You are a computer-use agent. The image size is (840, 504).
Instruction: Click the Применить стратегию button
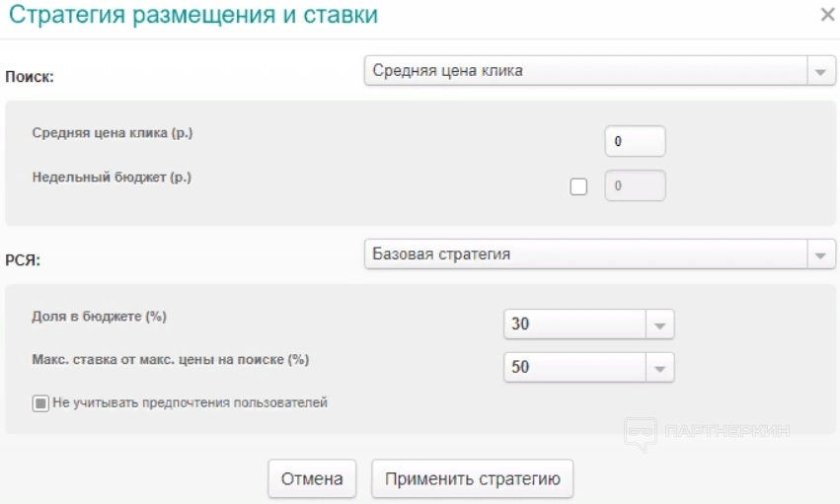(473, 479)
